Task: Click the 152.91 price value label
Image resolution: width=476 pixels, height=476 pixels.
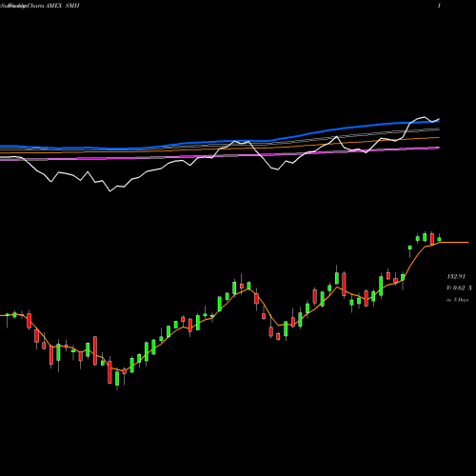Action: point(456,277)
